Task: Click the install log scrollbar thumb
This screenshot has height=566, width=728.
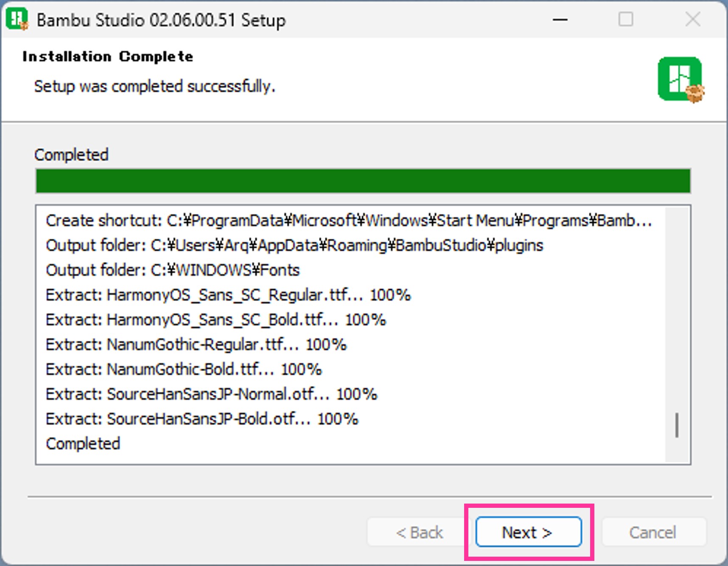Action: (677, 425)
